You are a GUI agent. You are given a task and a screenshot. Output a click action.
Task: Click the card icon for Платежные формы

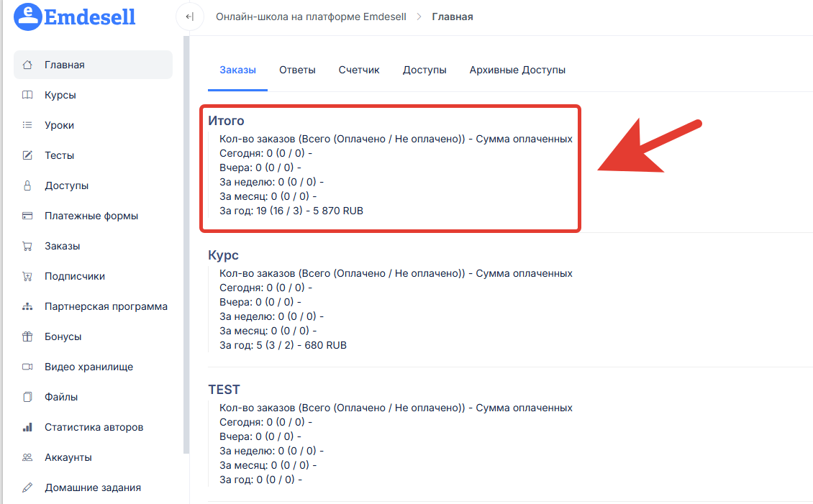point(28,216)
